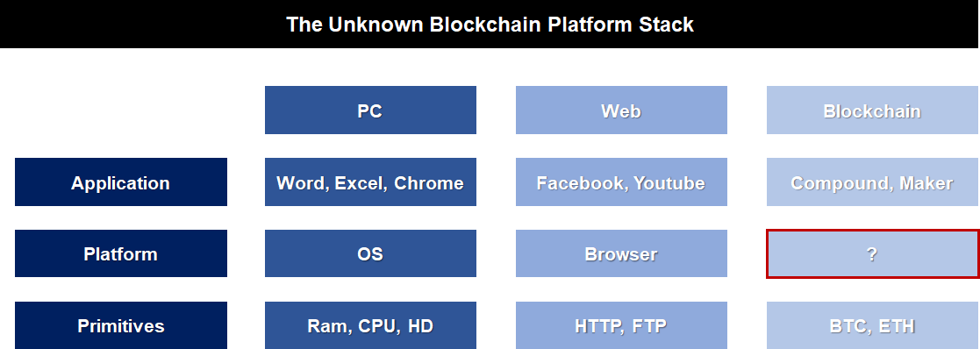The width and height of the screenshot is (980, 349).
Task: Select the 'Facebook, Youtube' box
Action: click(621, 182)
